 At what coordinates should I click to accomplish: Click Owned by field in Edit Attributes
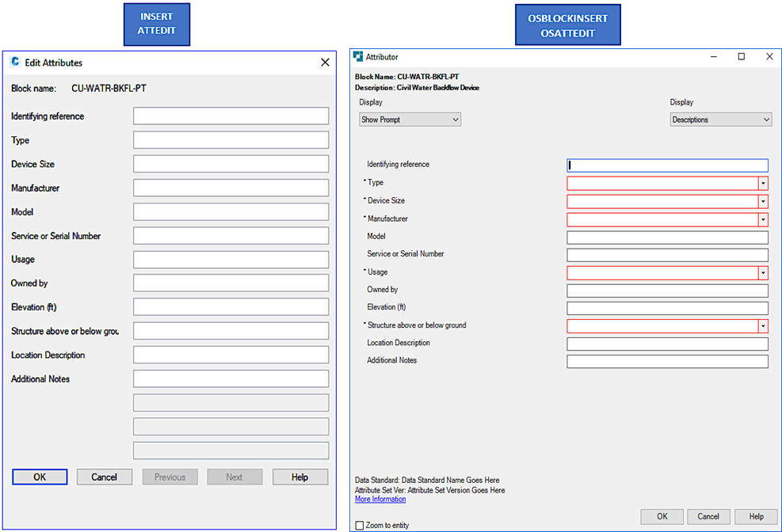tap(231, 283)
